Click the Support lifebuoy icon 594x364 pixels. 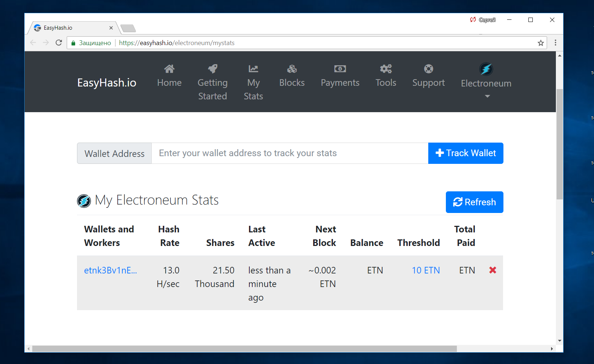429,69
